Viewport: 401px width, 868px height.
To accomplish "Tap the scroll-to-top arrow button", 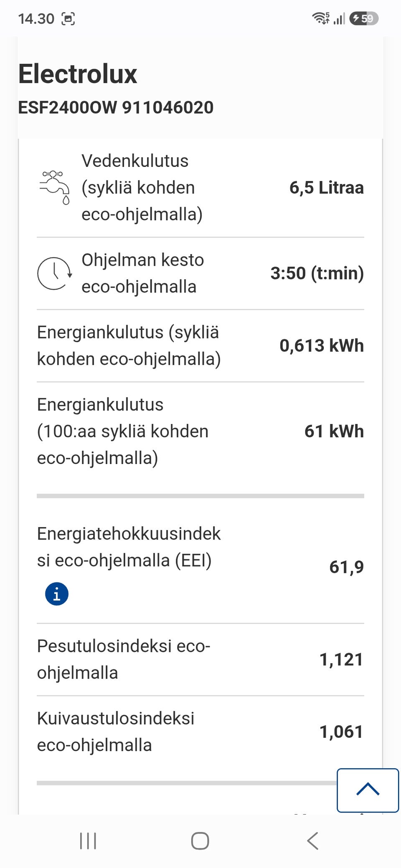I will click(368, 790).
